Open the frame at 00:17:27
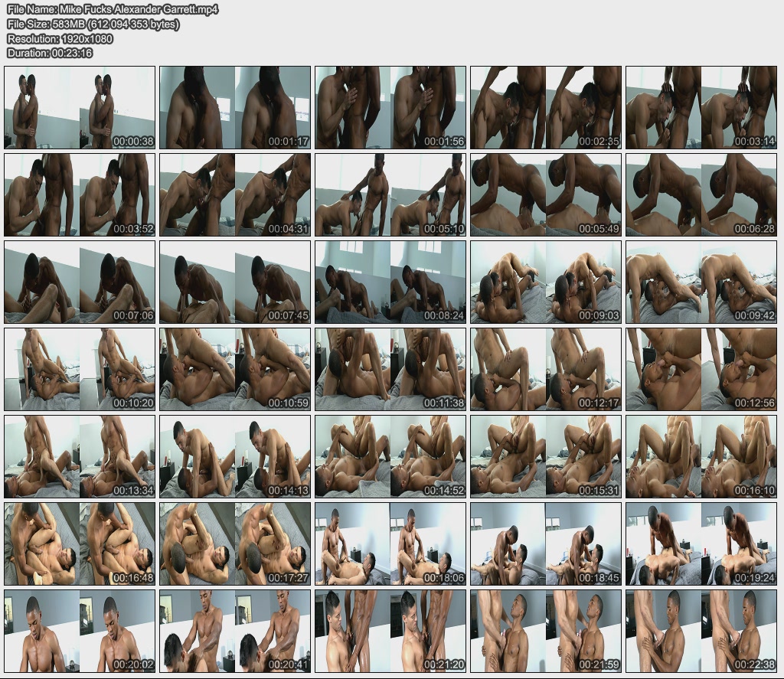The image size is (784, 679). pos(235,544)
